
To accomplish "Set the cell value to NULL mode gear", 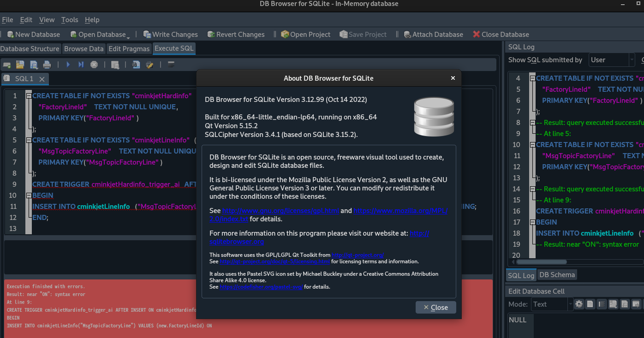I will (579, 304).
